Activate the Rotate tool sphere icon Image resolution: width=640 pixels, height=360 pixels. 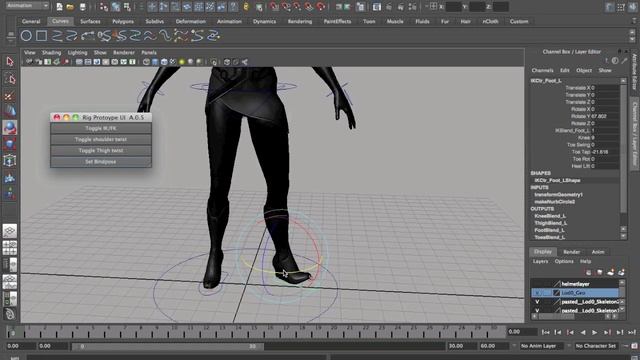click(x=10, y=128)
